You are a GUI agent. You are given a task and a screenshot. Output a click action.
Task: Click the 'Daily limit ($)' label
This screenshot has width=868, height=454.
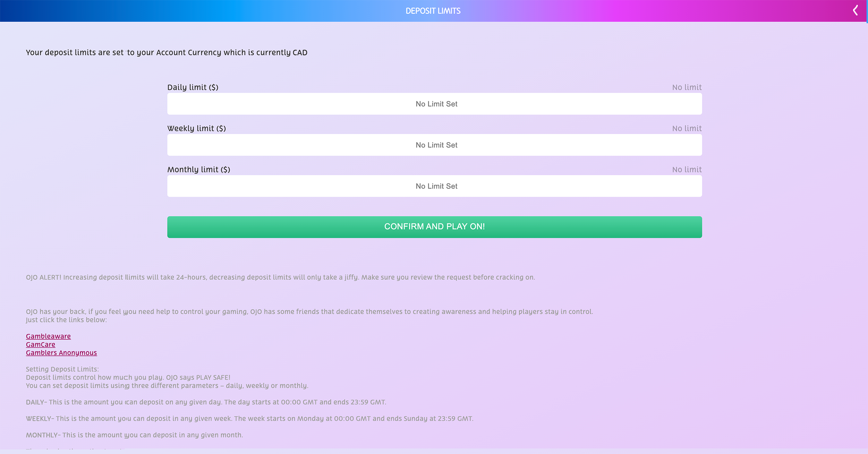[193, 87]
